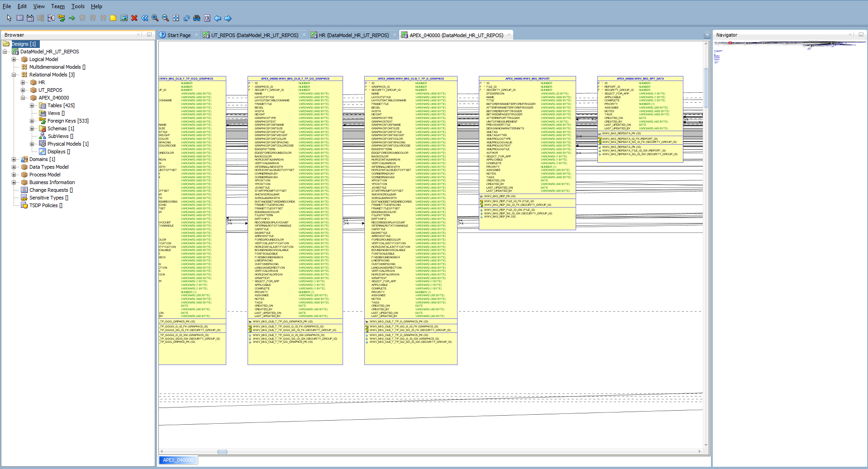Click the Foreign Keys key icon in tree
This screenshot has height=469, width=868.
click(x=43, y=121)
